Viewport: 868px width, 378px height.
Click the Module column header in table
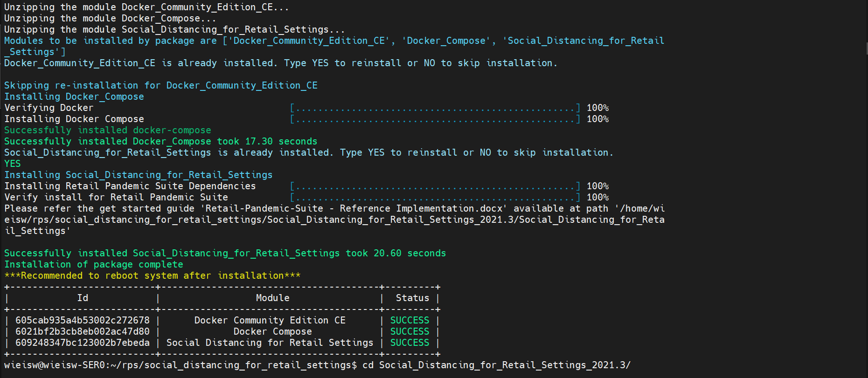tap(272, 298)
